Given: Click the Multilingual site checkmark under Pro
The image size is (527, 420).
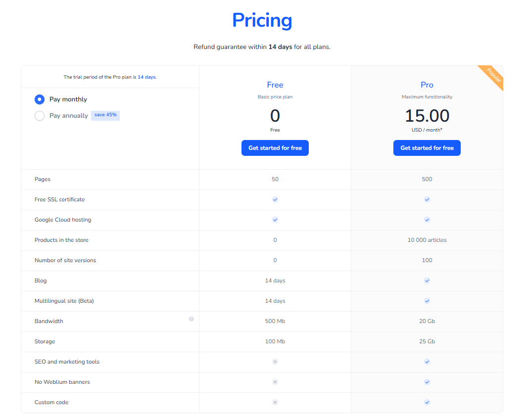Looking at the screenshot, I should coord(427,301).
